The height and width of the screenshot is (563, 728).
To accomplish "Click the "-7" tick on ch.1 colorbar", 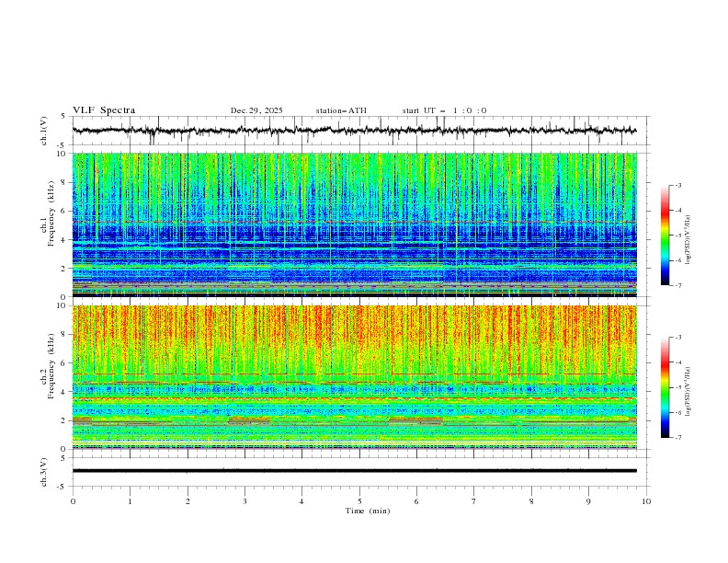I will click(677, 285).
